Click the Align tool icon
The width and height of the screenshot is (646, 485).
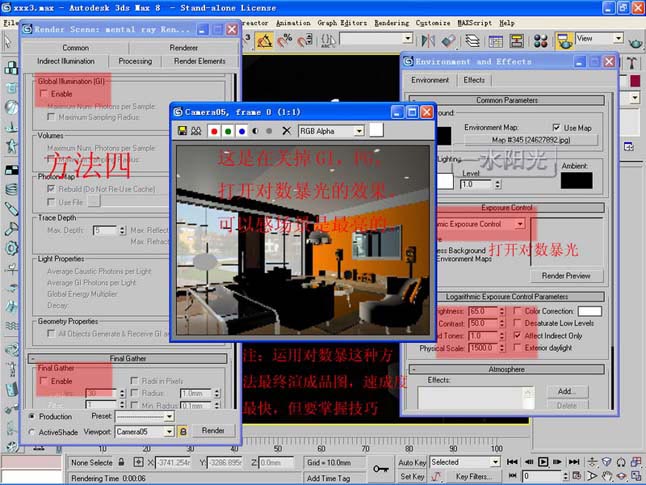tap(448, 40)
